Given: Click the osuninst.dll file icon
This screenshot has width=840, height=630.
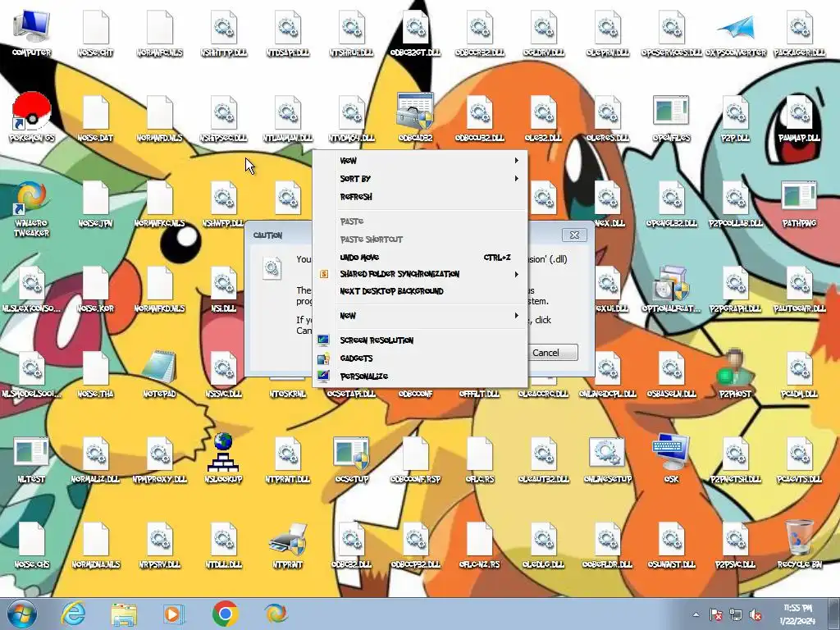Looking at the screenshot, I should [671, 545].
